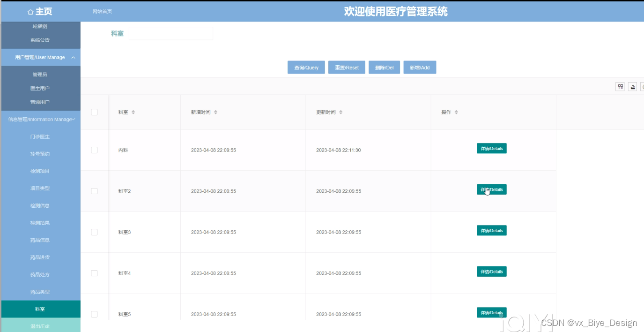Check the box for row 科室5
Image resolution: width=644 pixels, height=332 pixels.
(94, 314)
